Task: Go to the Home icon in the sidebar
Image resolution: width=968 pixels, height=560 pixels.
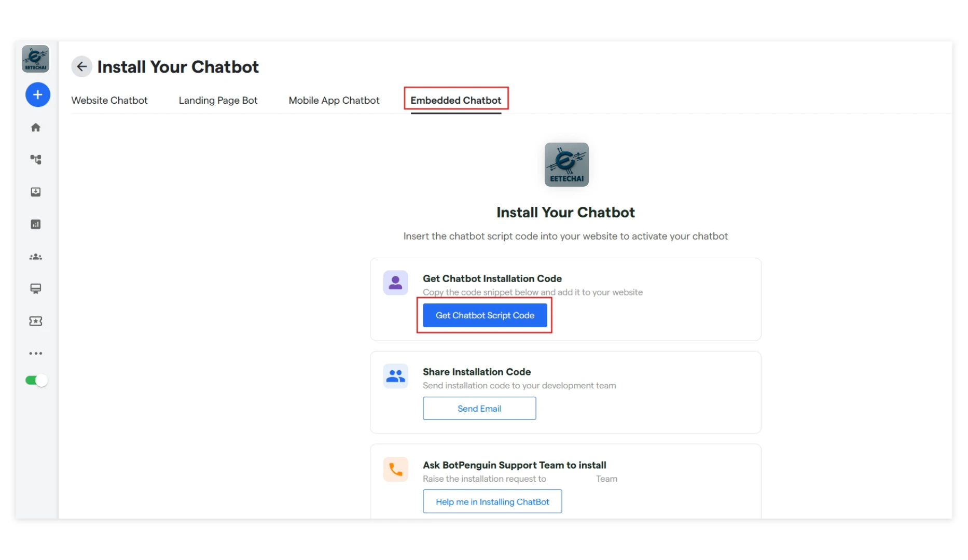Action: click(x=36, y=128)
